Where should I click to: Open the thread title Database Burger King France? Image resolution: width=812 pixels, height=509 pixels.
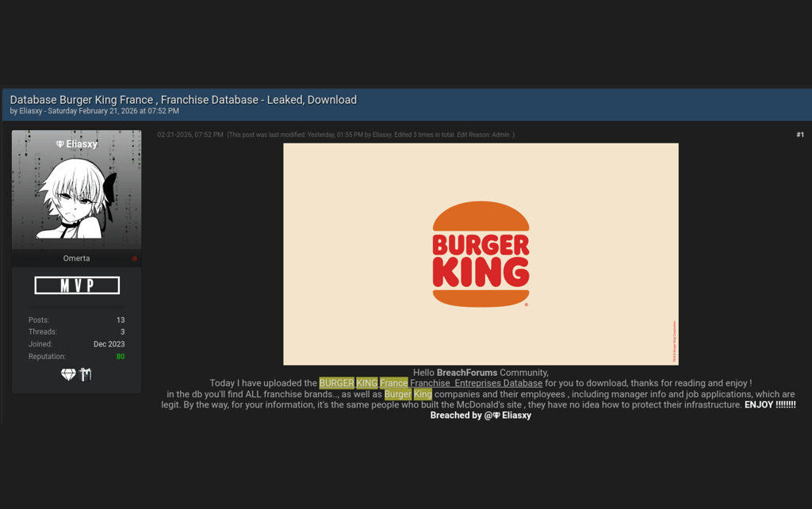point(183,99)
